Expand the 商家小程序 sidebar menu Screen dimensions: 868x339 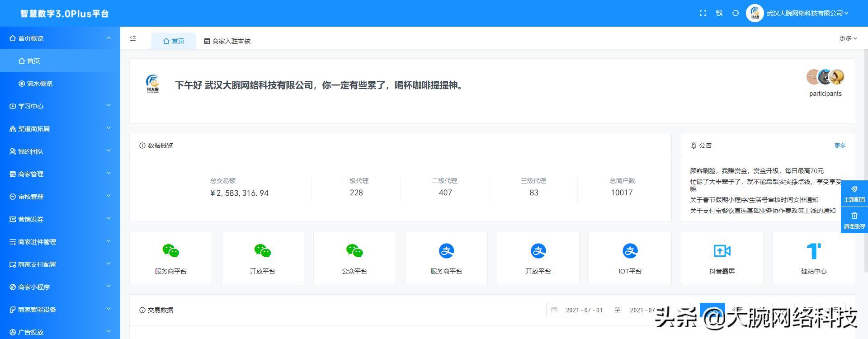[60, 287]
